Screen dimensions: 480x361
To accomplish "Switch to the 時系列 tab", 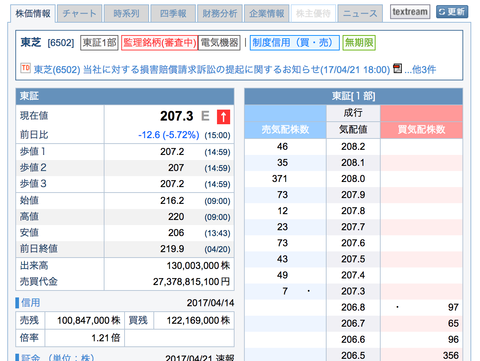I will click(126, 14).
